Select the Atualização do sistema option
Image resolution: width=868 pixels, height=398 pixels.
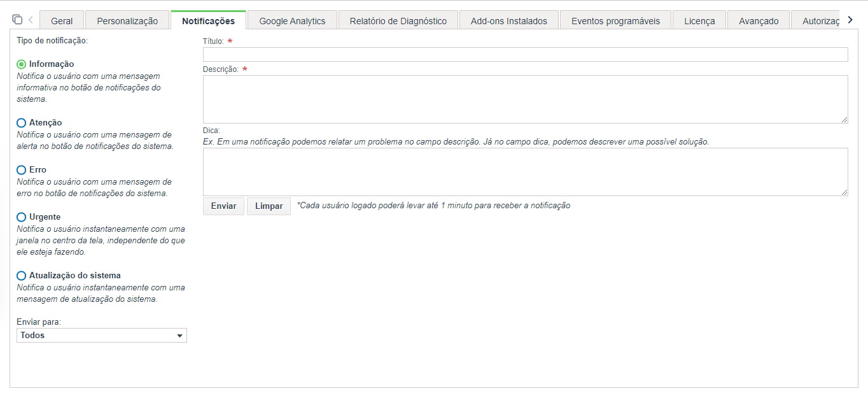click(22, 276)
